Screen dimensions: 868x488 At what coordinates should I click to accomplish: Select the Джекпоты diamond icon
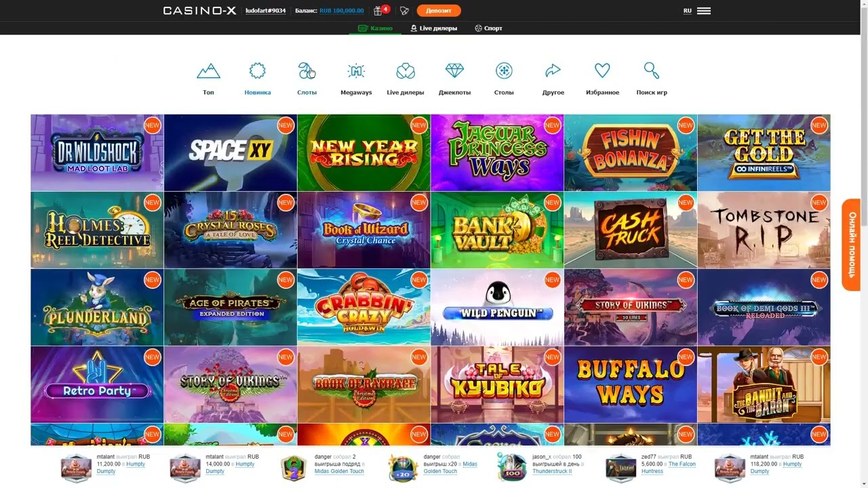454,71
